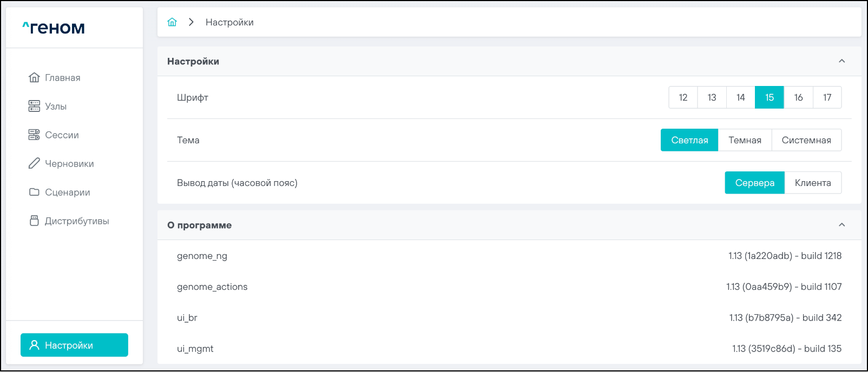The height and width of the screenshot is (372, 868).
Task: Click the Сессии sessions icon
Action: pos(34,135)
